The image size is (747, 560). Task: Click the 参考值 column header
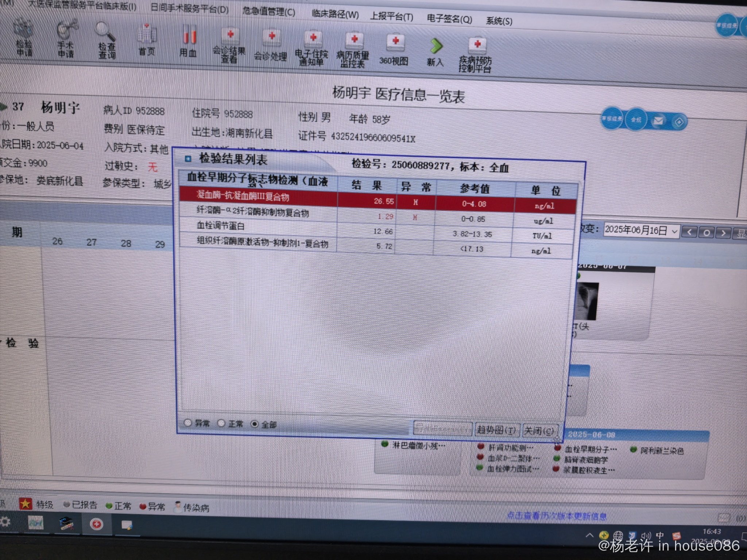pos(475,188)
